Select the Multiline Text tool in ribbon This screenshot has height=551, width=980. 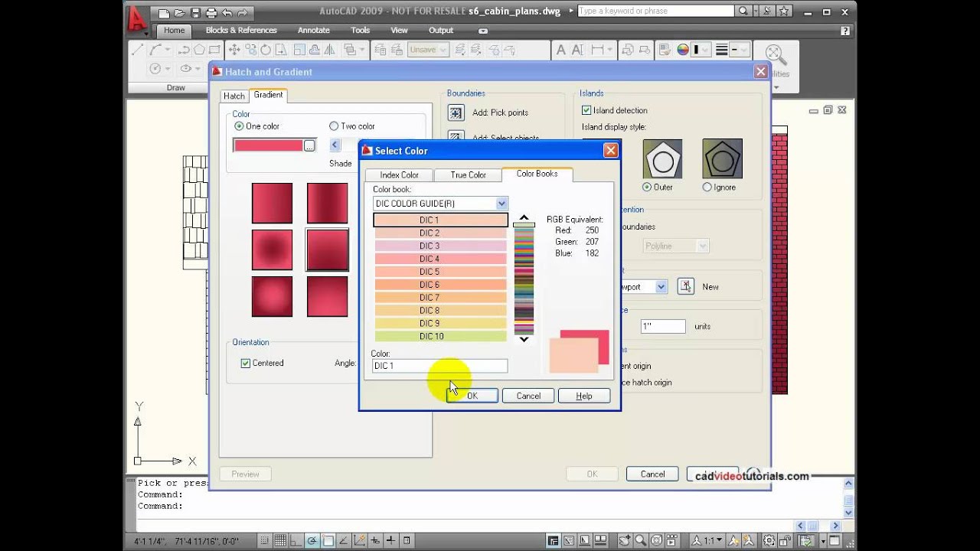point(561,50)
